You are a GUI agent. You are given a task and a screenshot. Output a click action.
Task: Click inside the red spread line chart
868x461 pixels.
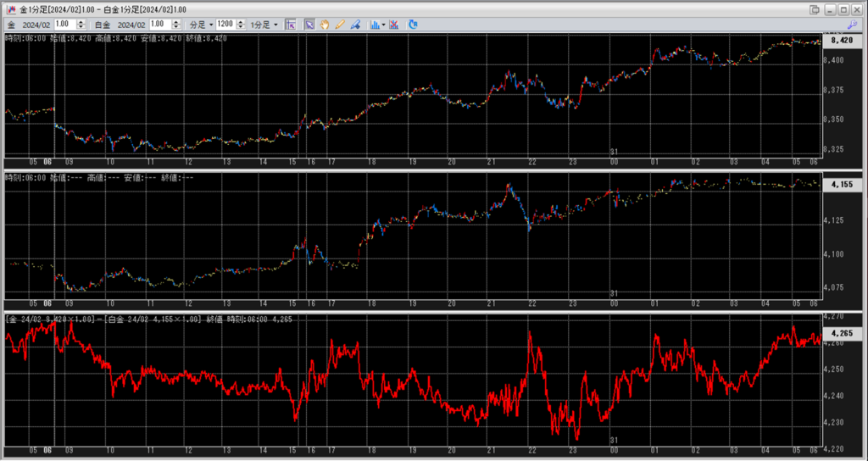coord(413,382)
